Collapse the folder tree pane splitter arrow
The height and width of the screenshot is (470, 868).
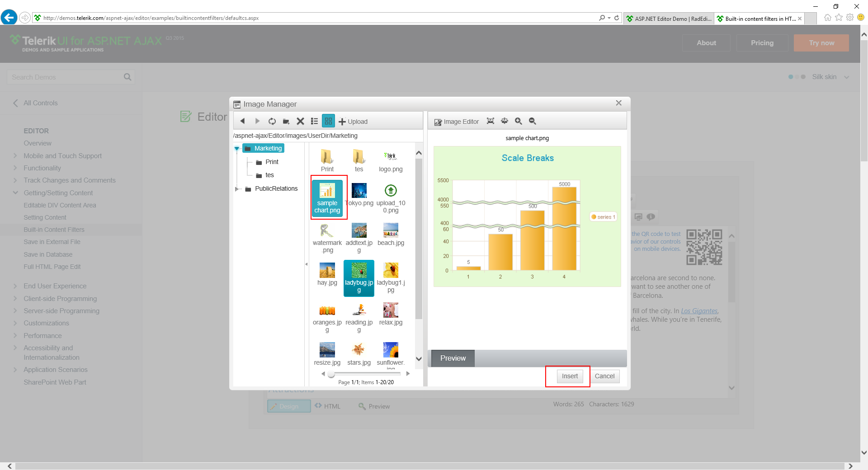point(307,264)
